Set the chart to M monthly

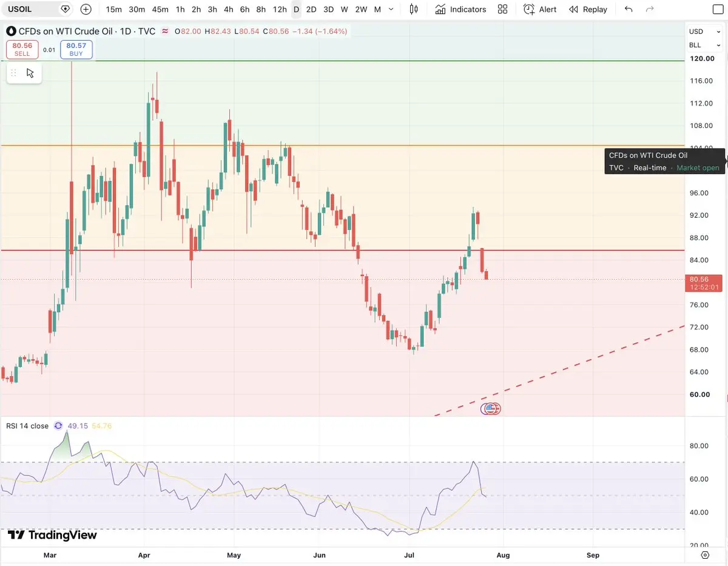coord(377,9)
